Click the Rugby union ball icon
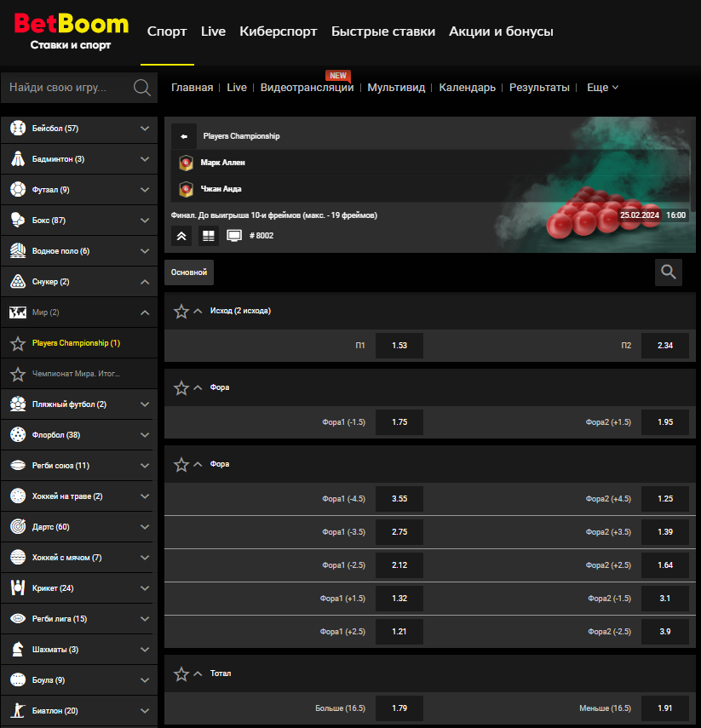The height and width of the screenshot is (728, 701). pos(18,465)
